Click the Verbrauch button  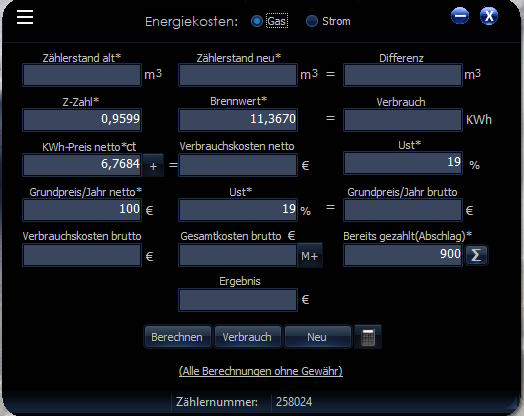[x=247, y=337]
